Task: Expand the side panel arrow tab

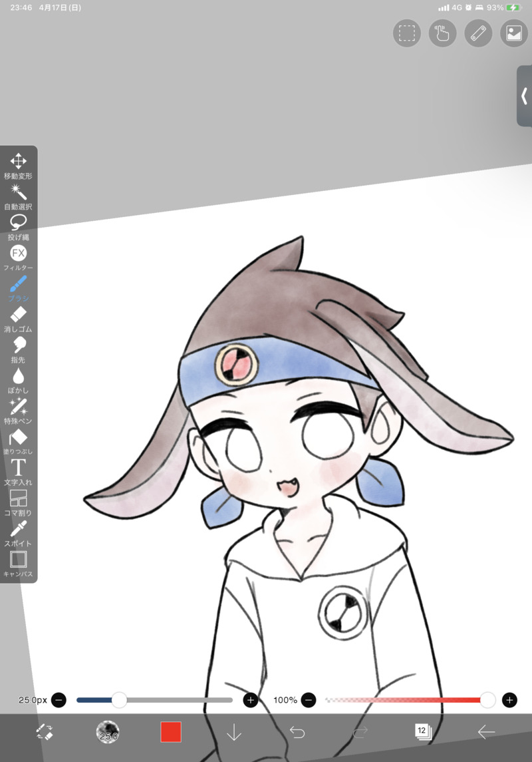Action: 524,96
